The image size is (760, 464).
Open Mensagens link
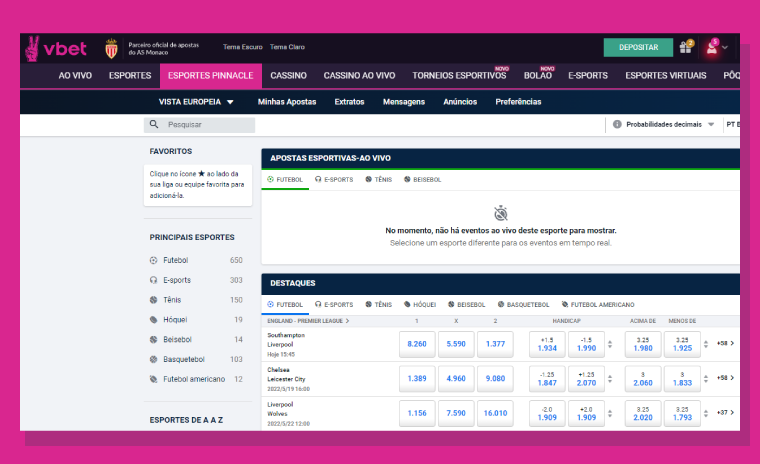click(x=404, y=102)
